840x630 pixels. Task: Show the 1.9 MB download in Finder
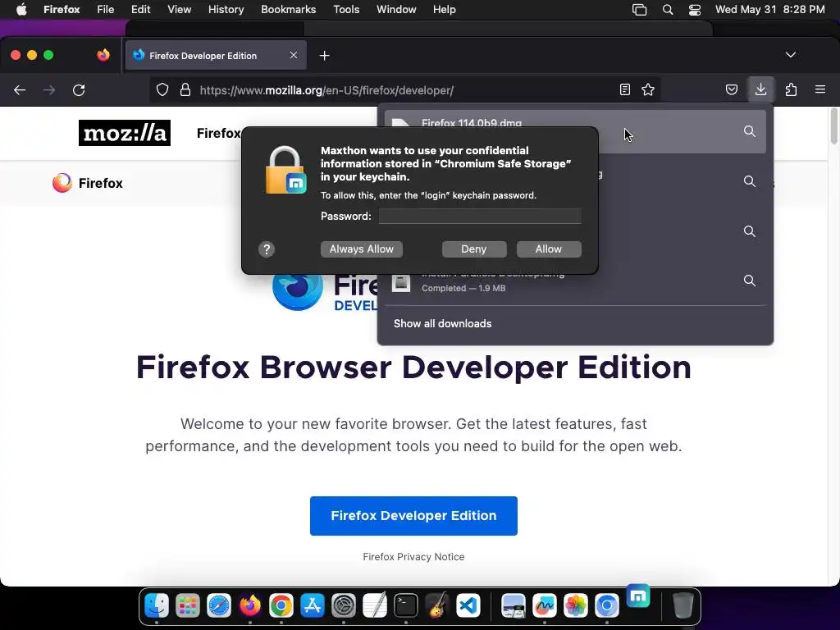750,281
